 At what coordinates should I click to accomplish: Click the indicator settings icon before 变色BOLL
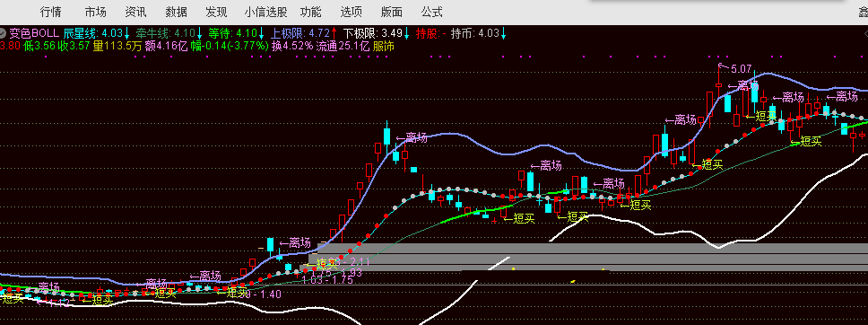tap(4, 33)
